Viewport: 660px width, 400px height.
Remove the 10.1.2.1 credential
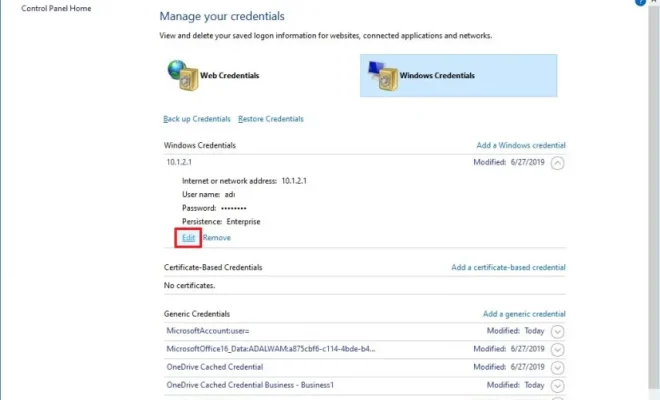tap(216, 238)
